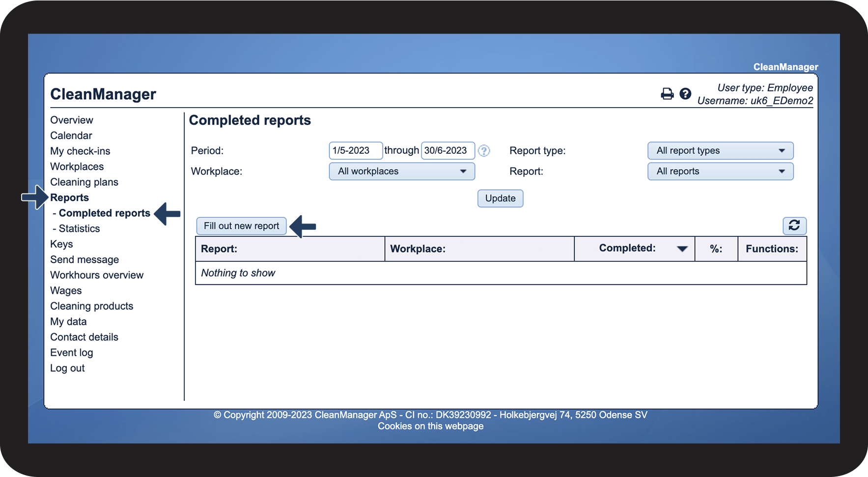
Task: Open Cookies on this webpage link
Action: 430,426
